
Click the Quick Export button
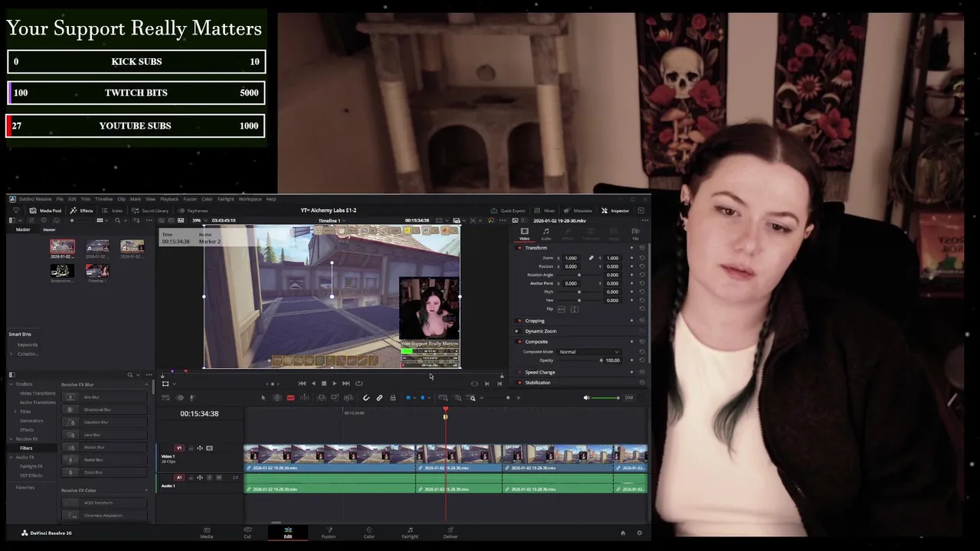click(508, 210)
